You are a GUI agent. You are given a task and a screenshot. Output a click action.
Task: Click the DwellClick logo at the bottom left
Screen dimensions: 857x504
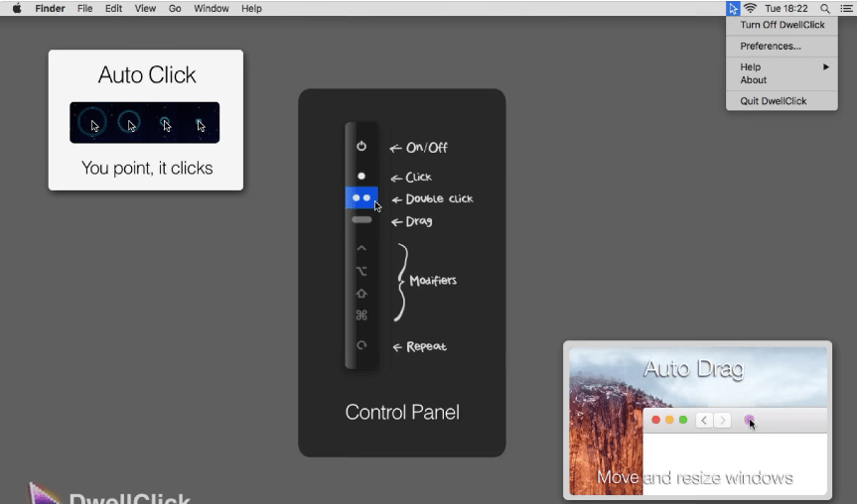[109, 493]
